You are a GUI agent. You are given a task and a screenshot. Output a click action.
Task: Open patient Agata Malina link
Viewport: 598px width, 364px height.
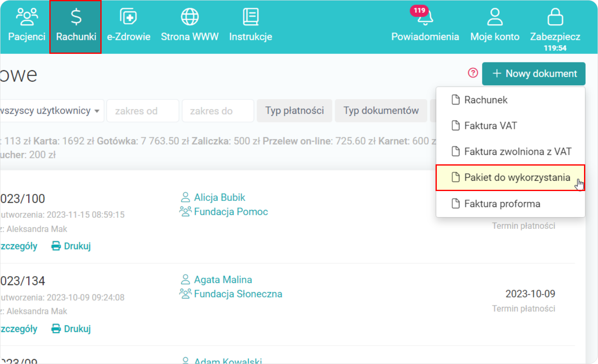pyautogui.click(x=223, y=280)
